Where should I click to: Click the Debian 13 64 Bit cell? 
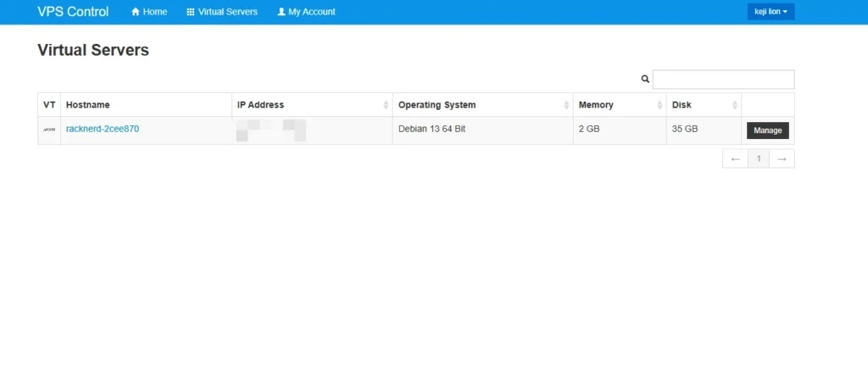coord(432,130)
